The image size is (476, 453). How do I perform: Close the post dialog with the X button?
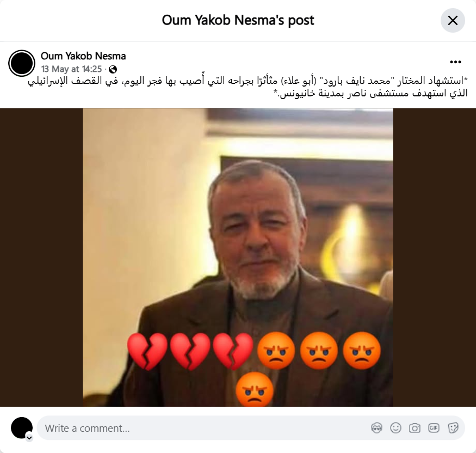pyautogui.click(x=453, y=20)
